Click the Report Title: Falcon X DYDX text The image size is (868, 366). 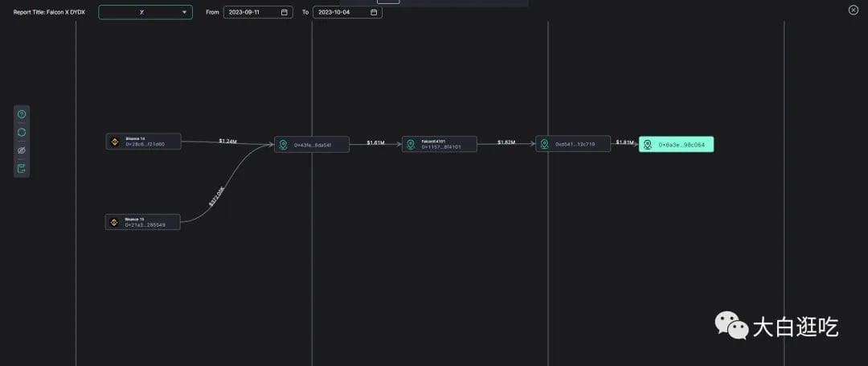tap(49, 12)
